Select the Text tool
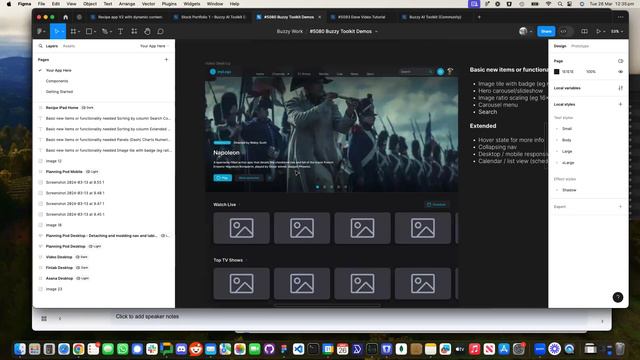Image resolution: width=640 pixels, height=360 pixels. 120,31
